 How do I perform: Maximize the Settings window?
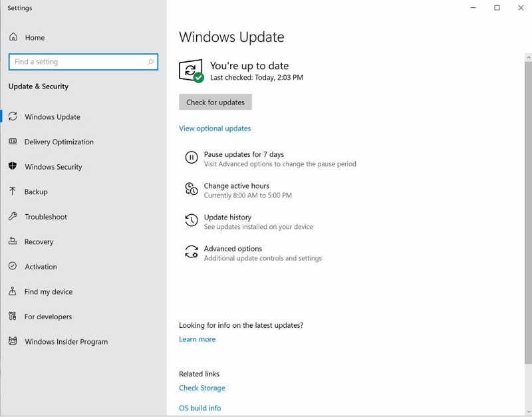tap(497, 7)
